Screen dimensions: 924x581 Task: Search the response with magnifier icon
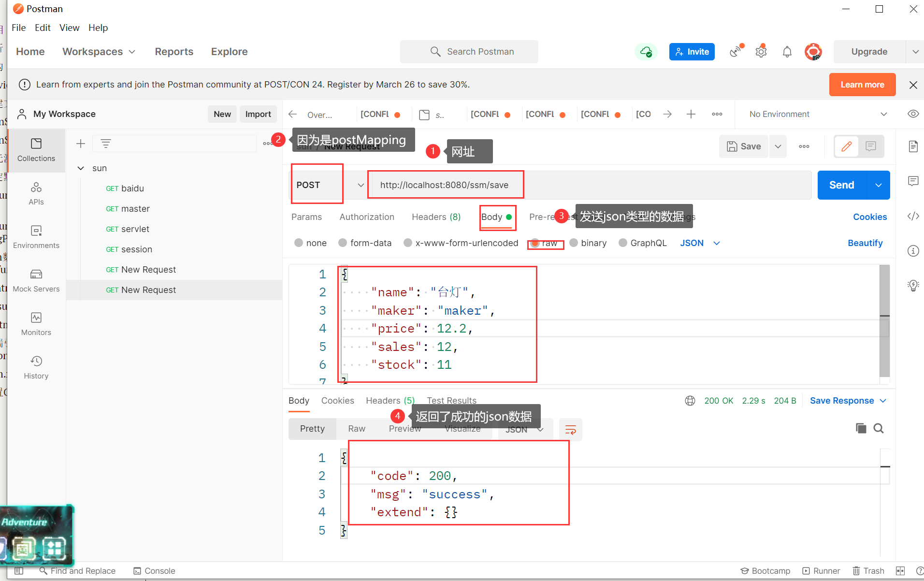click(879, 428)
